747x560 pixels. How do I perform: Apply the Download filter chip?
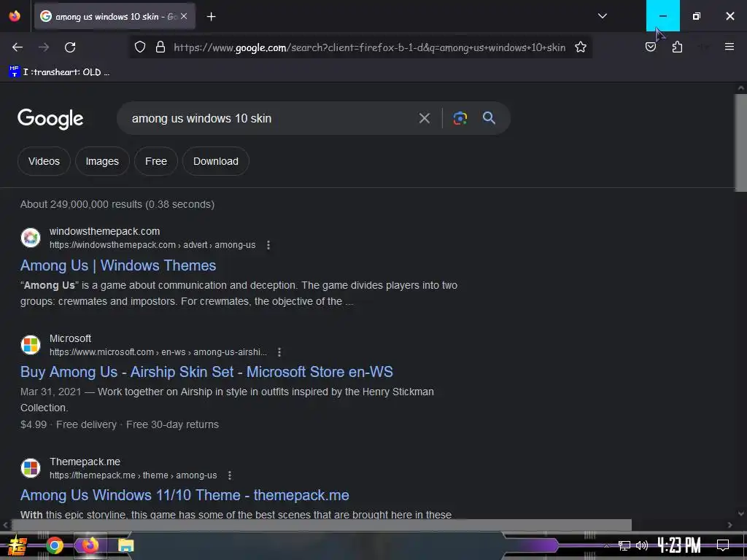[x=215, y=161]
